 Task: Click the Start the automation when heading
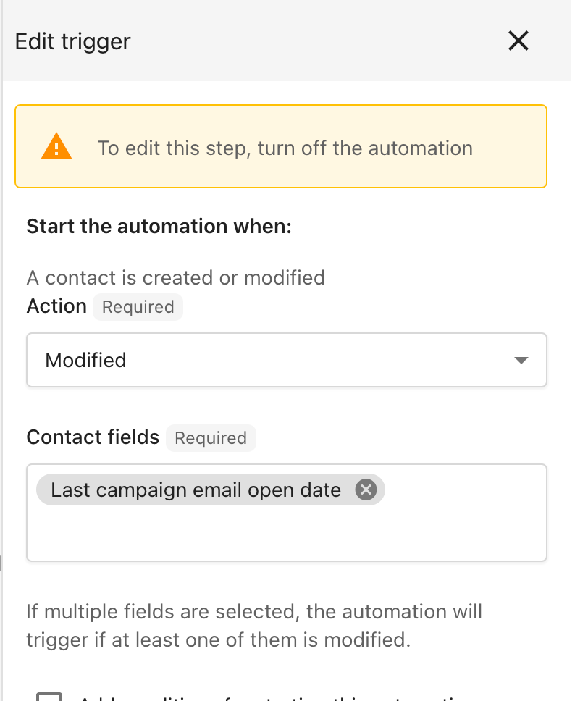[x=159, y=227]
